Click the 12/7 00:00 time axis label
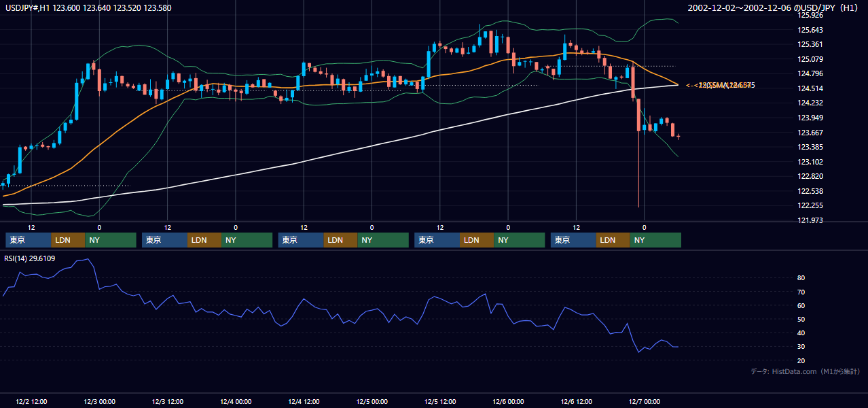868x408 pixels. (x=645, y=402)
